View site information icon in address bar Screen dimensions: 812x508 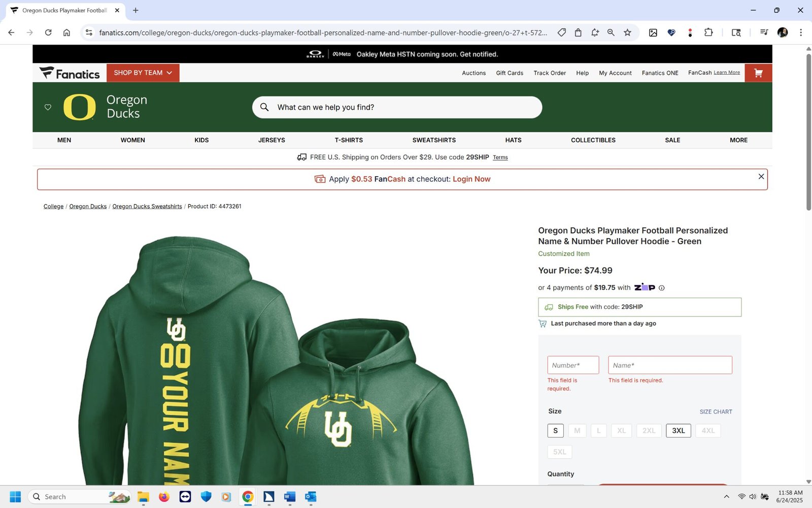89,33
